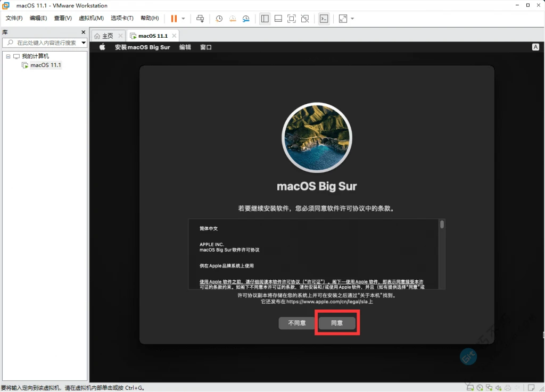Close the library panel
The image size is (545, 392).
pos(83,32)
